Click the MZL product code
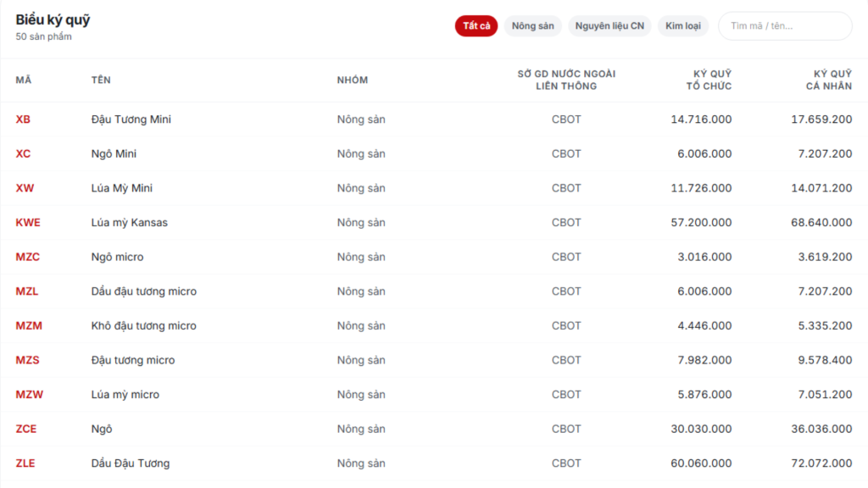 click(x=26, y=291)
